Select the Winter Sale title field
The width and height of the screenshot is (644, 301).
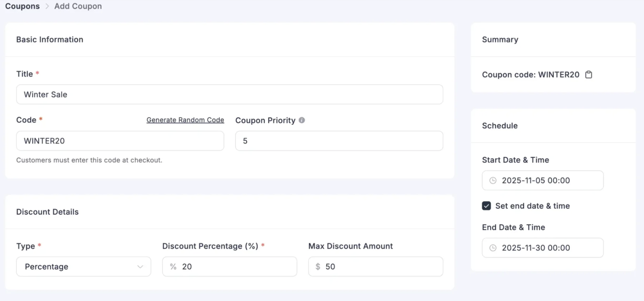(x=229, y=94)
